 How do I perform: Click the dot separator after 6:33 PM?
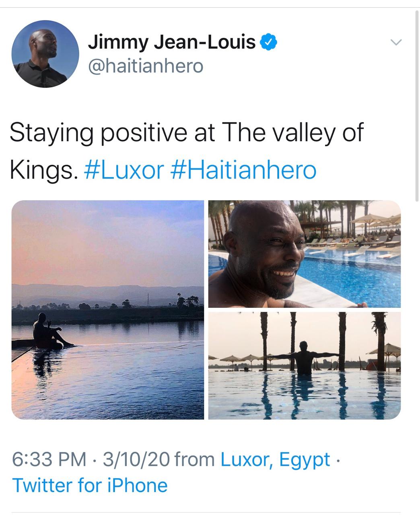point(94,459)
